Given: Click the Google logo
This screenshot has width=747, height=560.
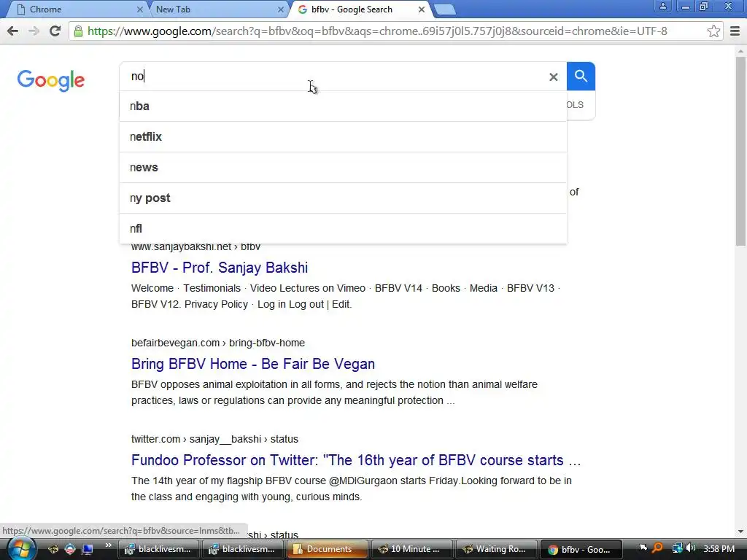Looking at the screenshot, I should [51, 80].
